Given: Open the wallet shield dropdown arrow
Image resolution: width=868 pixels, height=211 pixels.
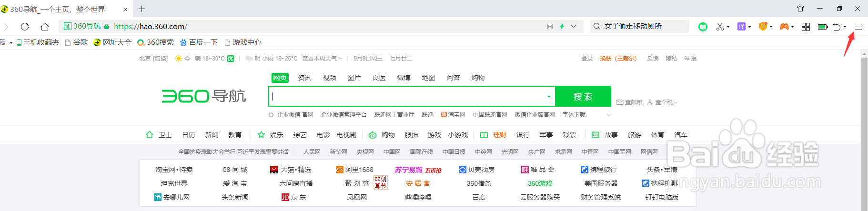Looking at the screenshot, I should pos(771,27).
